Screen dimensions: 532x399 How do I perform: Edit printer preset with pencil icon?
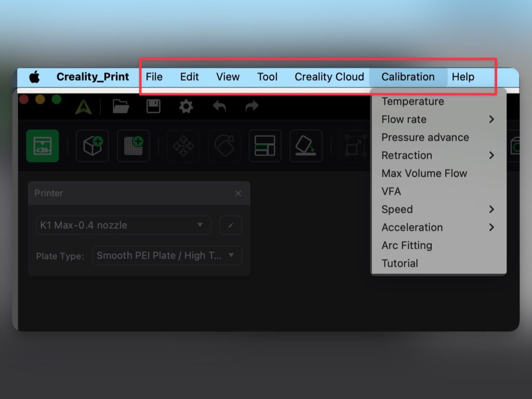pos(231,225)
